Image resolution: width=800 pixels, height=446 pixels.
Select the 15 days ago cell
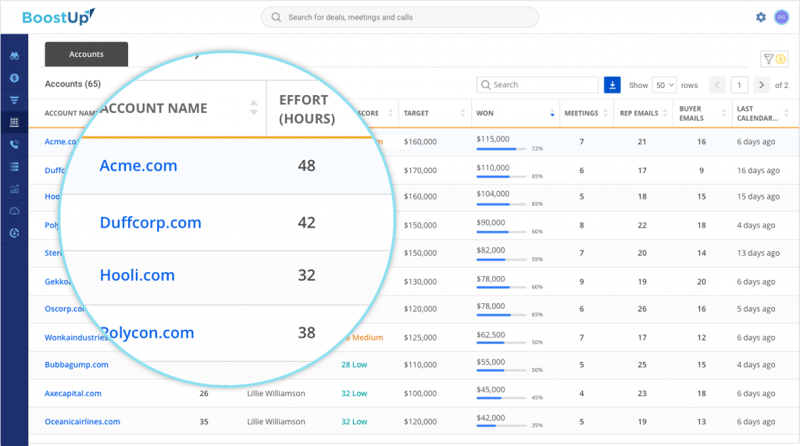[x=758, y=196]
